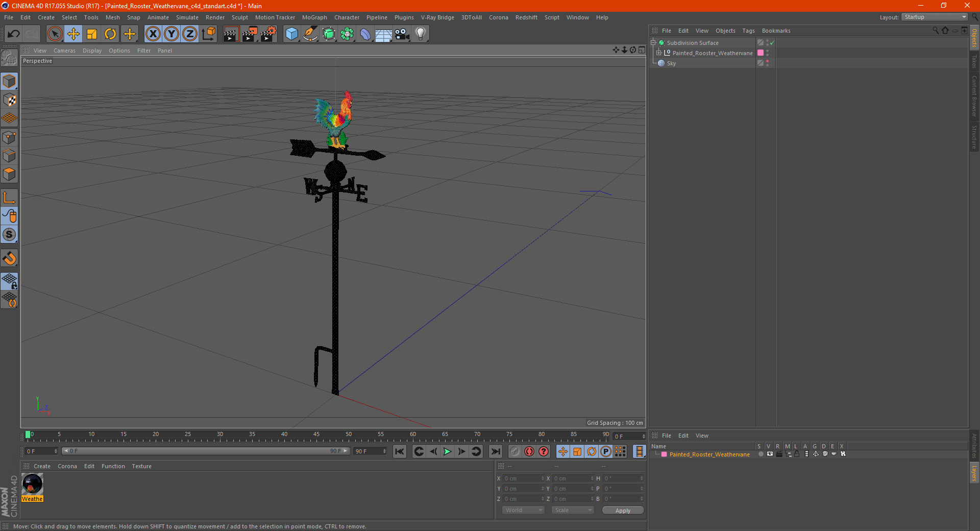Go to start of animation

[x=400, y=451]
